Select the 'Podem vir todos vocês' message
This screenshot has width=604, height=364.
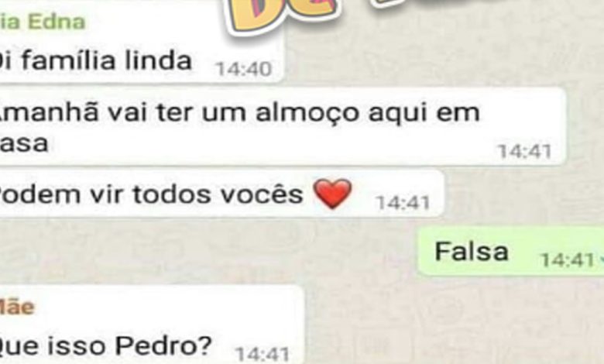(221, 194)
